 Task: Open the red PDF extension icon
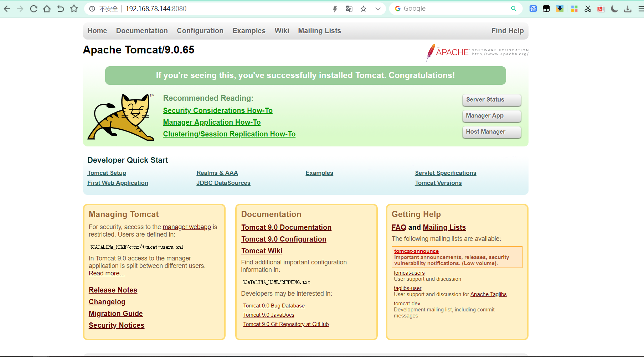601,9
